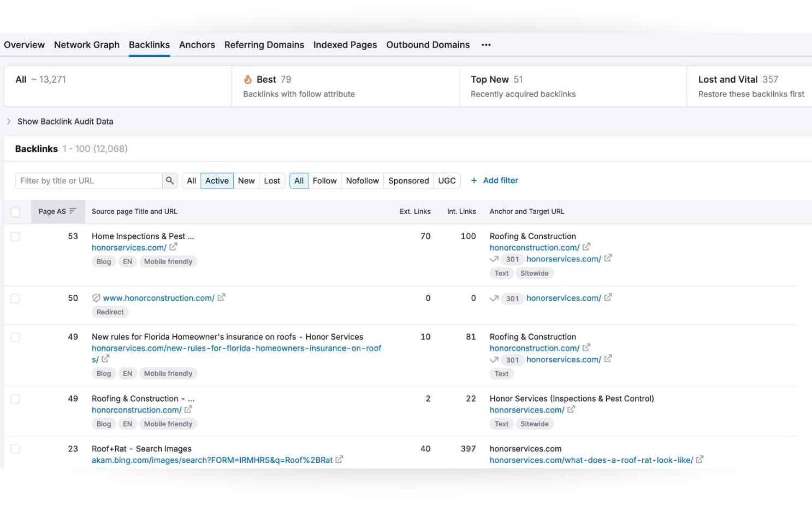Image resolution: width=812 pixels, height=506 pixels.
Task: Show only Lost backlinks
Action: point(272,181)
